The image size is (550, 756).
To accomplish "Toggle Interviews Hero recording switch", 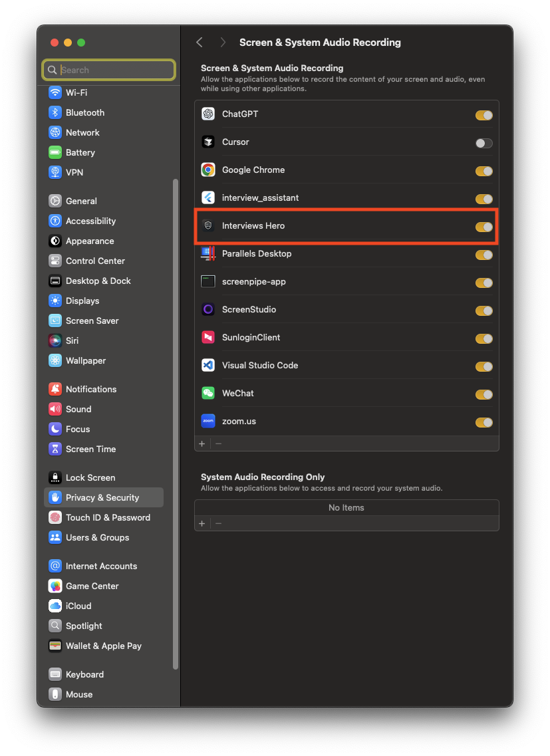I will (x=484, y=227).
